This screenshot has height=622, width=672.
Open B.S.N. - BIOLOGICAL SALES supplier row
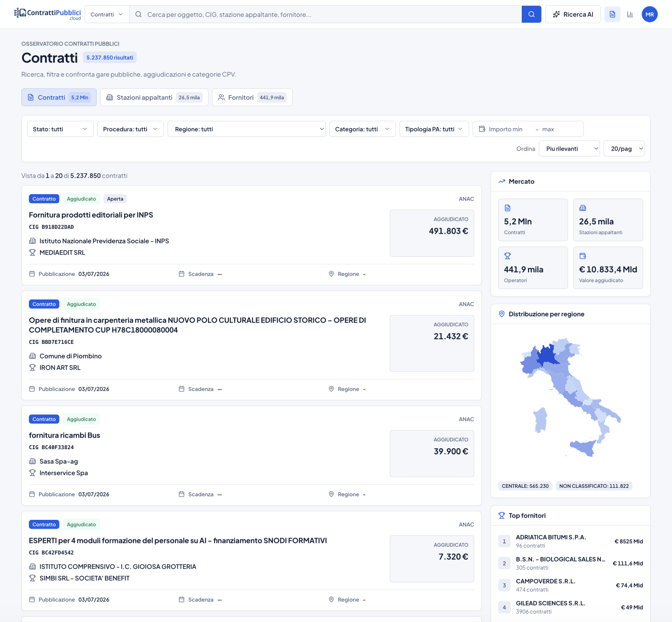[571, 563]
